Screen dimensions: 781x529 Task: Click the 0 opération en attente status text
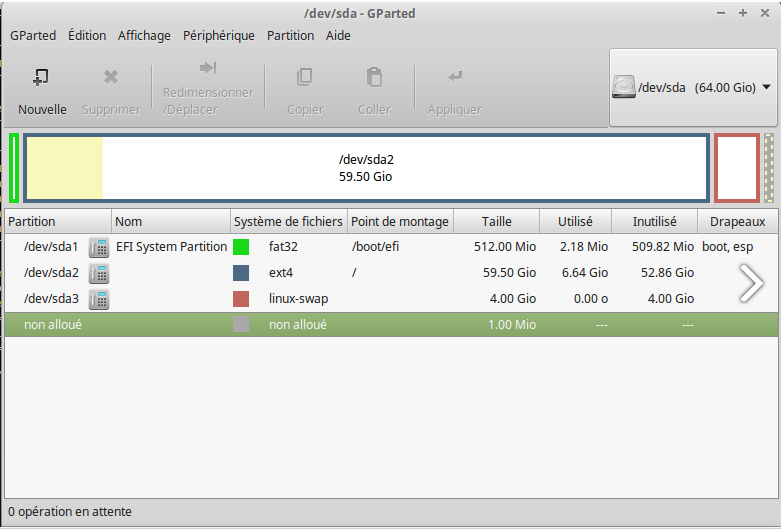(x=70, y=512)
